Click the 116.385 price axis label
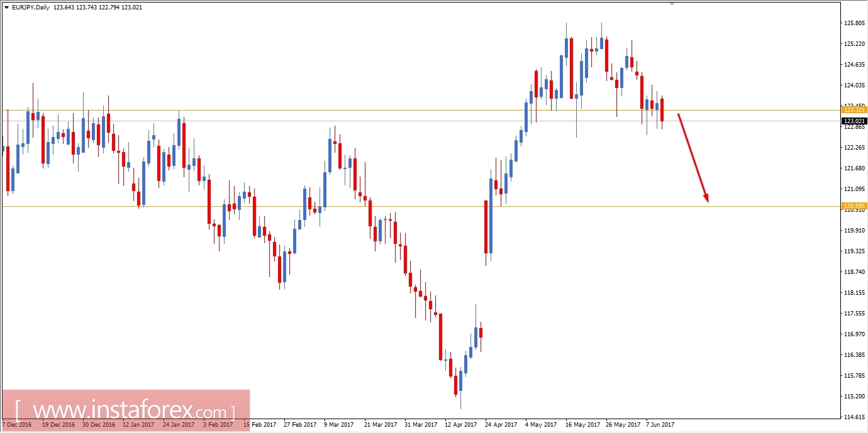Screen dimensions: 868x433 click(855, 355)
